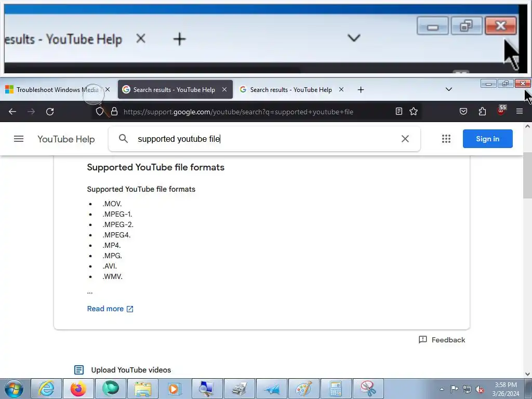
Task: Open the tracking protection shield icon
Action: tap(99, 112)
